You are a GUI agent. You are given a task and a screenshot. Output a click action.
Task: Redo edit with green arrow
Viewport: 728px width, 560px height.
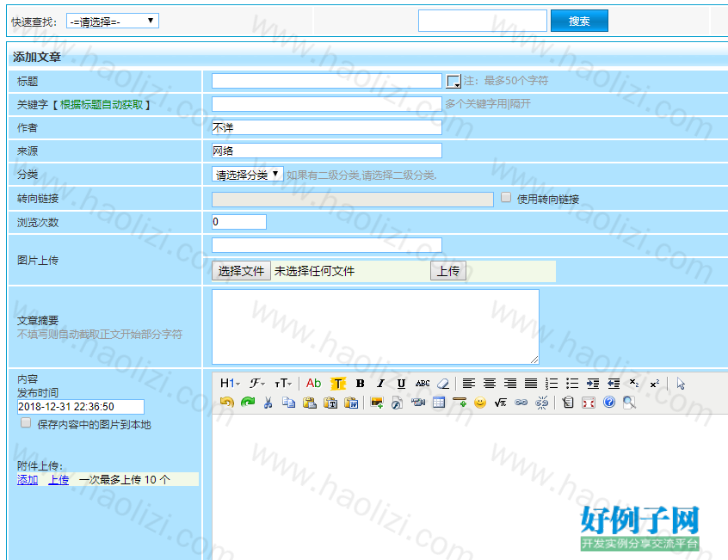coord(248,403)
